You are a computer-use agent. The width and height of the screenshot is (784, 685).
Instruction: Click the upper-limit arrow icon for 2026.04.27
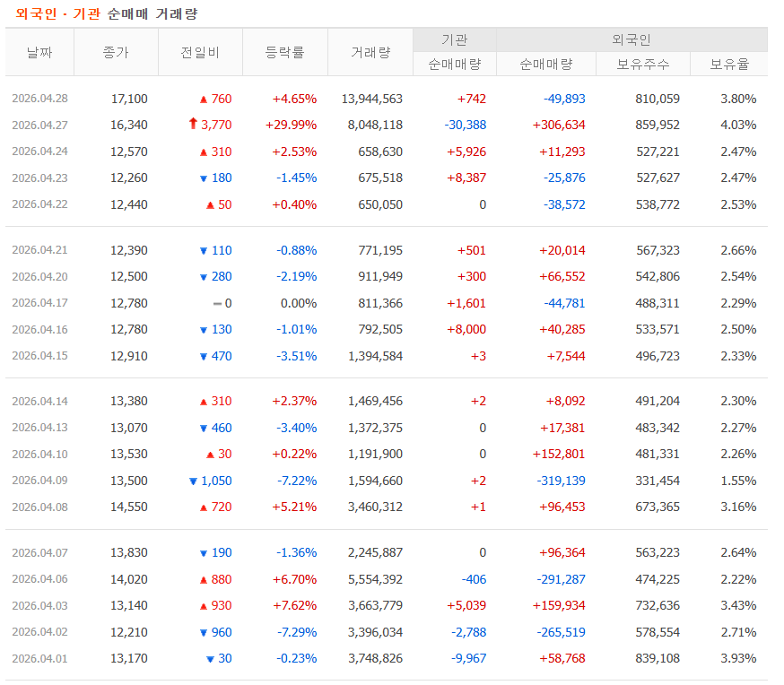[193, 124]
